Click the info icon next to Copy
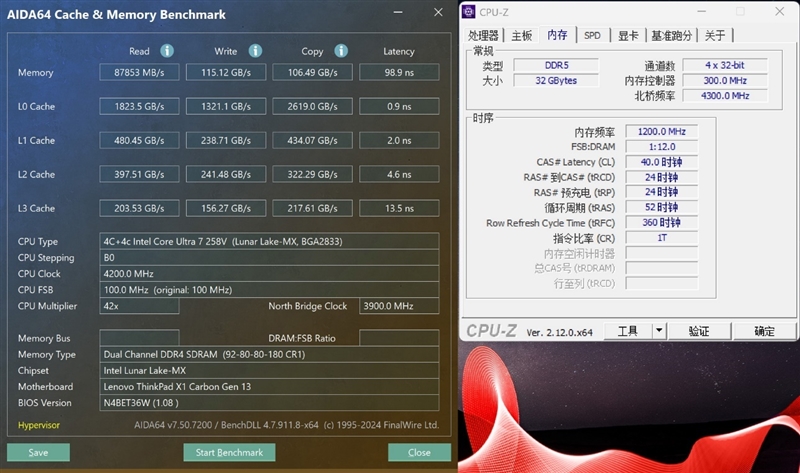This screenshot has height=473, width=800. [x=341, y=51]
